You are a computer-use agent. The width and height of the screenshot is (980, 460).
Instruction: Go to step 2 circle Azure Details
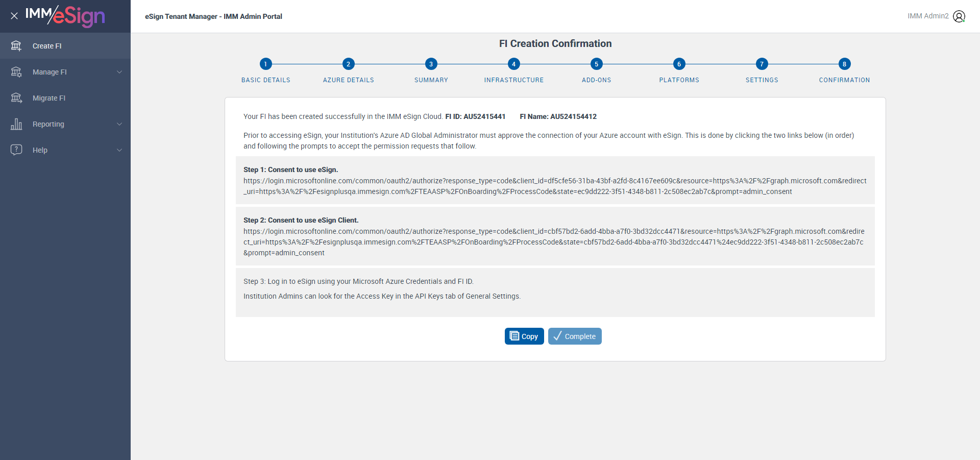point(348,64)
